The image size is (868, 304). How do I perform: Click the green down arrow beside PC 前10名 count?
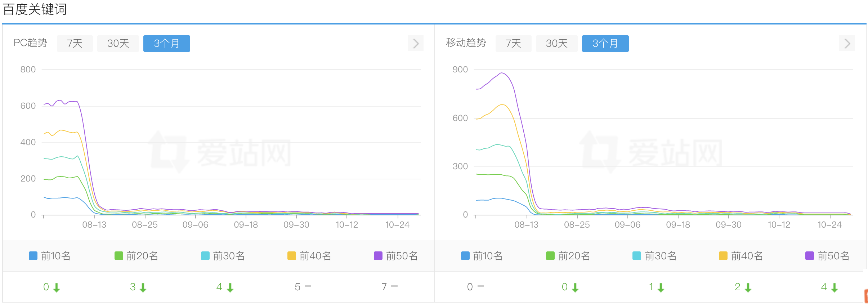tap(57, 287)
